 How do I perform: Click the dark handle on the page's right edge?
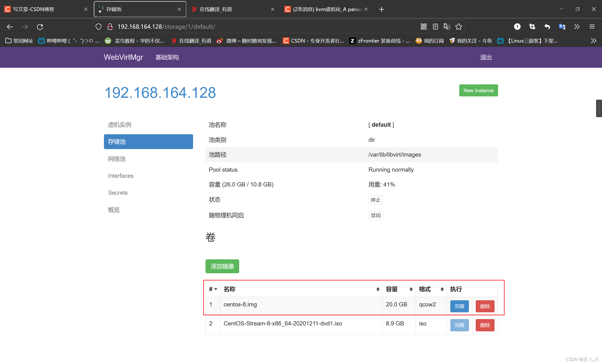pyautogui.click(x=599, y=108)
